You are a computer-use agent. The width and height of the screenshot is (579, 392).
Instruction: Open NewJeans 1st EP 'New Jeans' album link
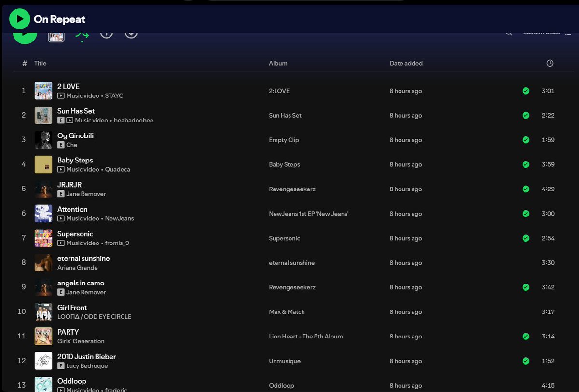[x=309, y=214]
